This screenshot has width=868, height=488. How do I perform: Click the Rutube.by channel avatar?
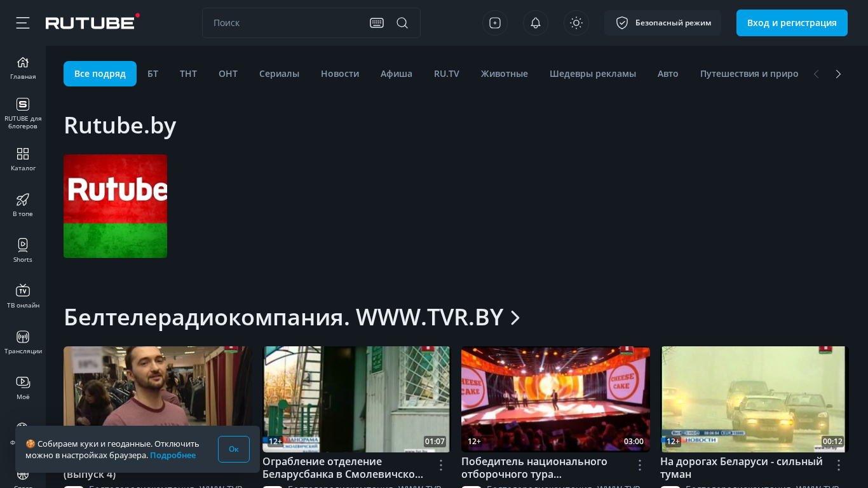(115, 206)
